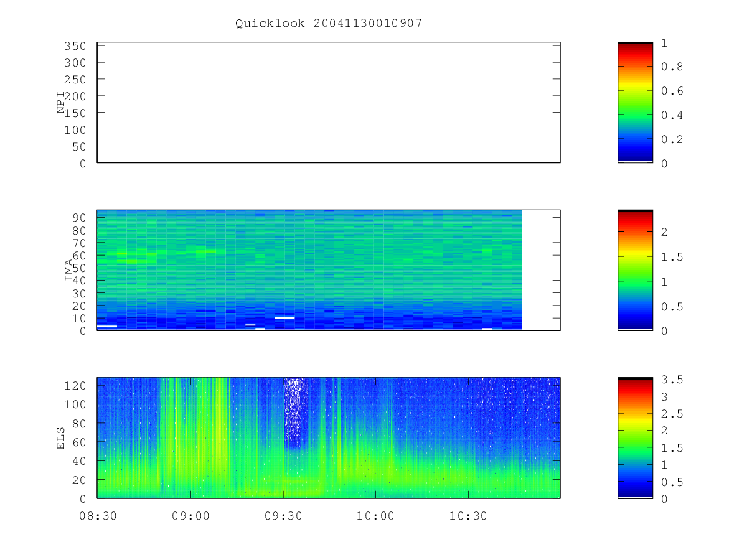Click the ELS colorbar
The height and width of the screenshot is (560, 747).
[x=635, y=437]
